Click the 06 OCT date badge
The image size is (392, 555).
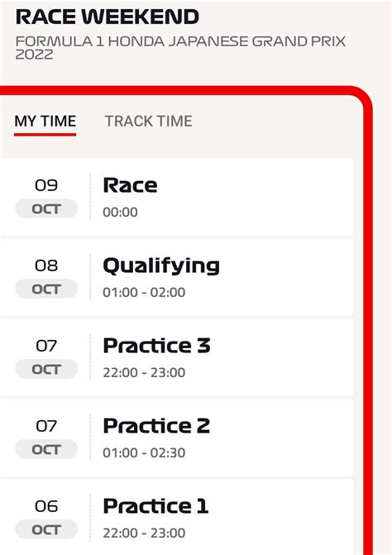tap(46, 519)
